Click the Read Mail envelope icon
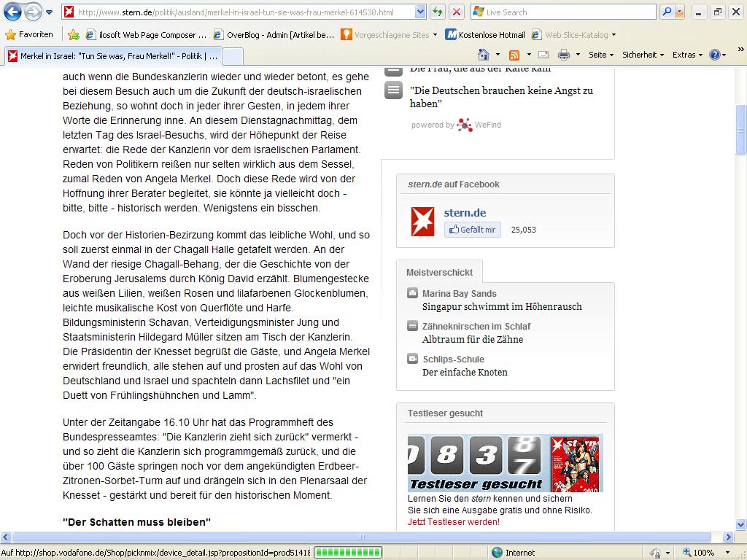The height and width of the screenshot is (560, 747). tap(543, 55)
